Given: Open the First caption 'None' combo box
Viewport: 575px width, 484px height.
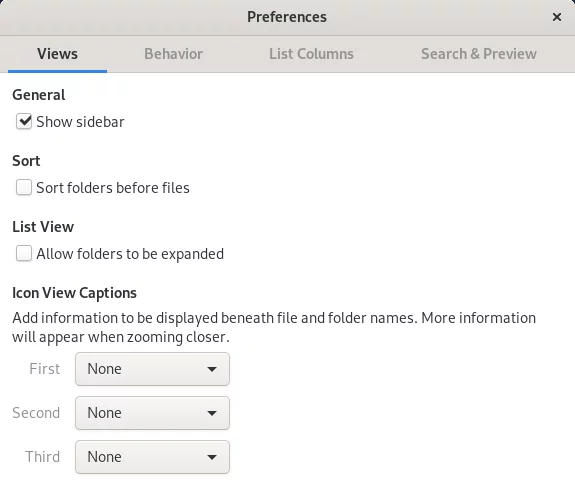Looking at the screenshot, I should (x=152, y=369).
